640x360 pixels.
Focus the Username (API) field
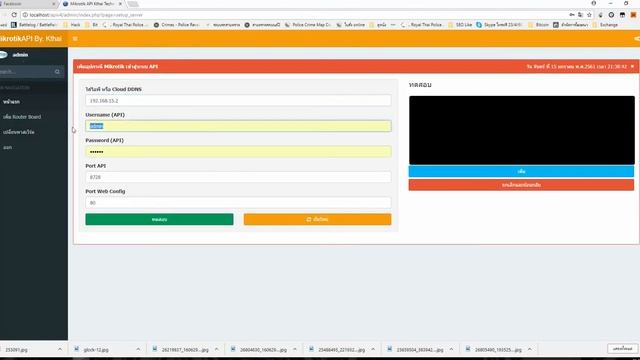point(238,126)
